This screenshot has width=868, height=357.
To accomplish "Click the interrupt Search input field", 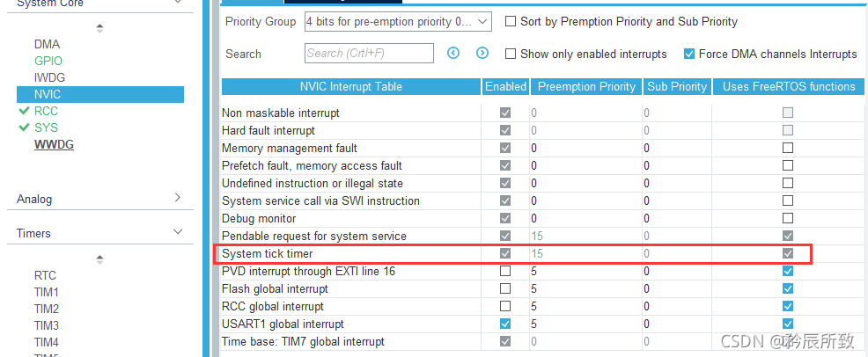I will [x=369, y=54].
